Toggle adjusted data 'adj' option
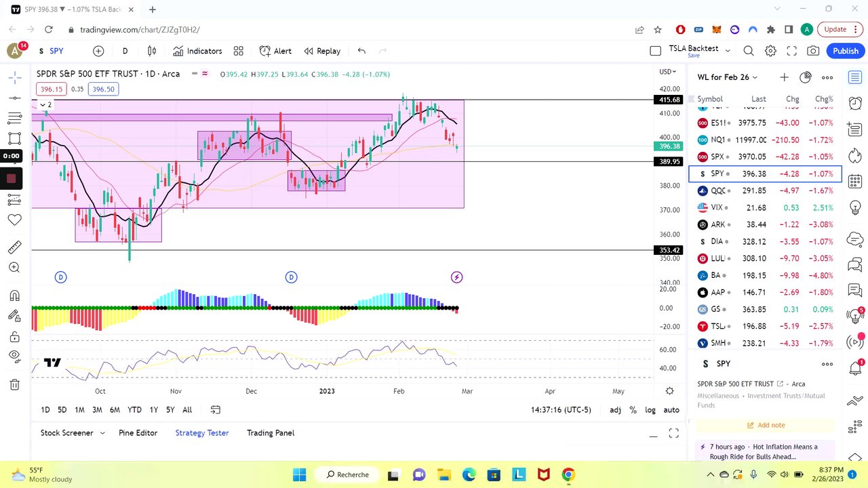The width and height of the screenshot is (868, 488). pos(615,409)
